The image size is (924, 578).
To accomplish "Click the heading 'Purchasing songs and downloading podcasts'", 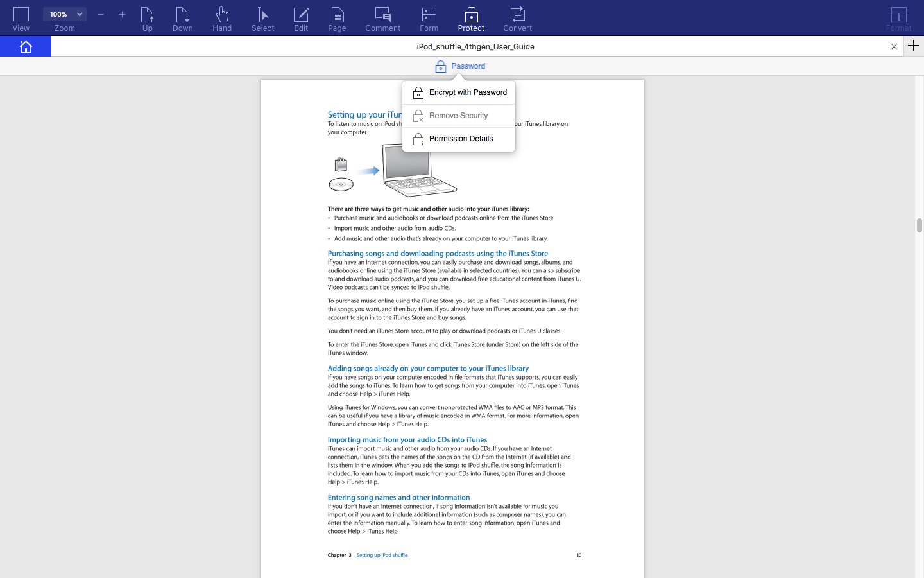I will tap(438, 254).
